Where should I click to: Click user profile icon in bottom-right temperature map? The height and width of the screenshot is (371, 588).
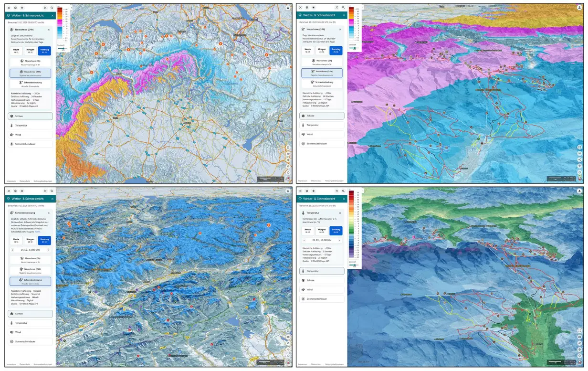580,191
